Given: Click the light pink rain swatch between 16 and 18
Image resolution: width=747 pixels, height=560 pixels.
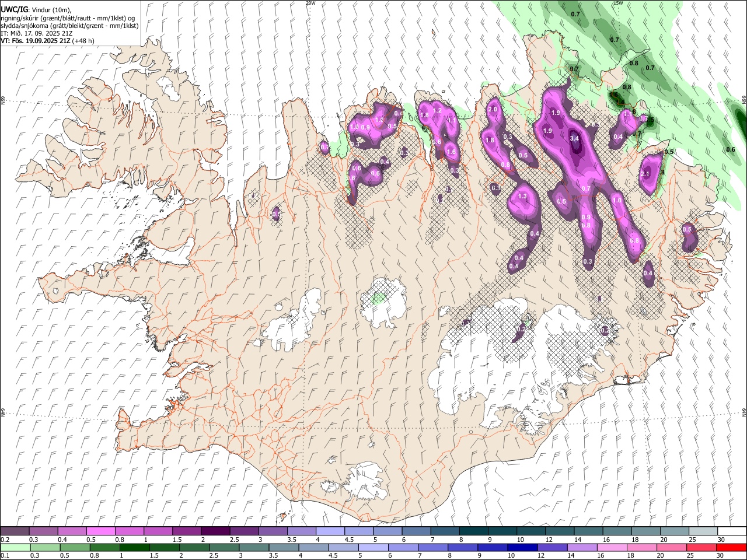Looking at the screenshot, I should click(x=612, y=547).
